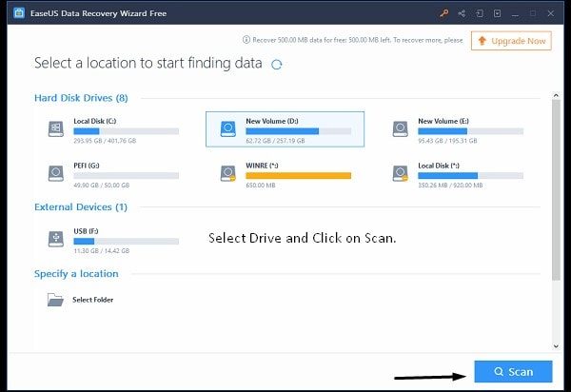Minimize the EaseUS window
This screenshot has width=571, height=392.
click(x=515, y=14)
